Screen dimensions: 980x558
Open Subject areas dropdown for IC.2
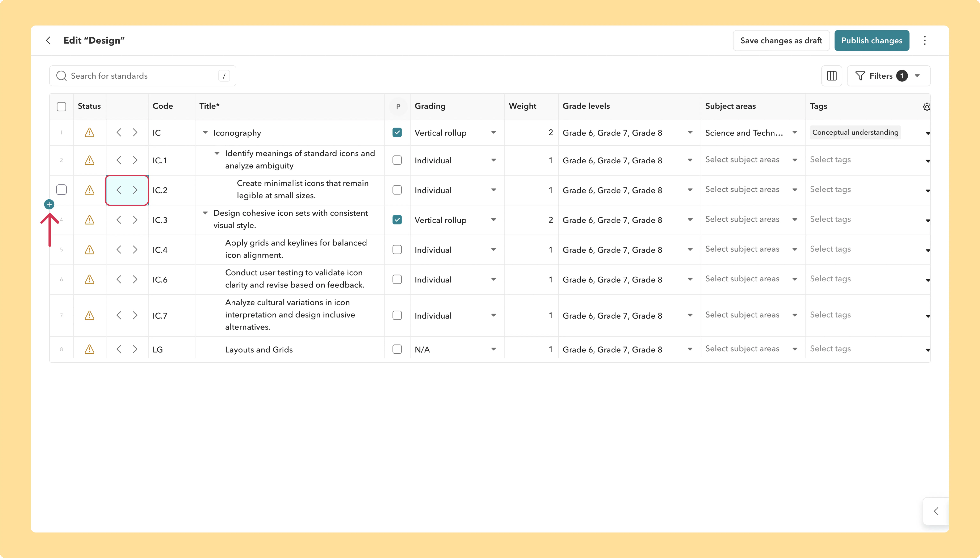coord(794,190)
